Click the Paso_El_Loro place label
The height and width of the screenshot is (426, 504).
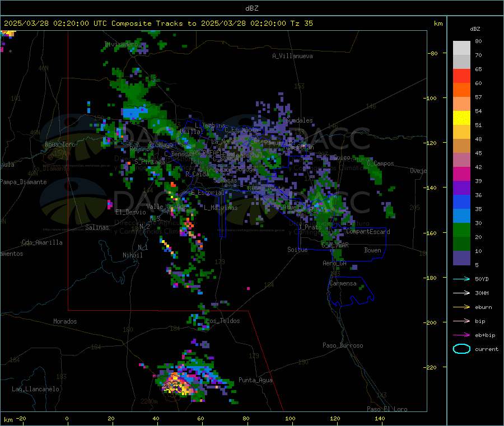coord(387,409)
